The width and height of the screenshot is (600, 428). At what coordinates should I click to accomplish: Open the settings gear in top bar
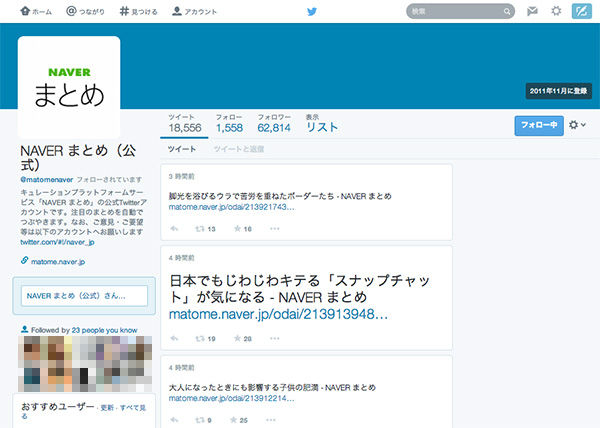click(556, 11)
